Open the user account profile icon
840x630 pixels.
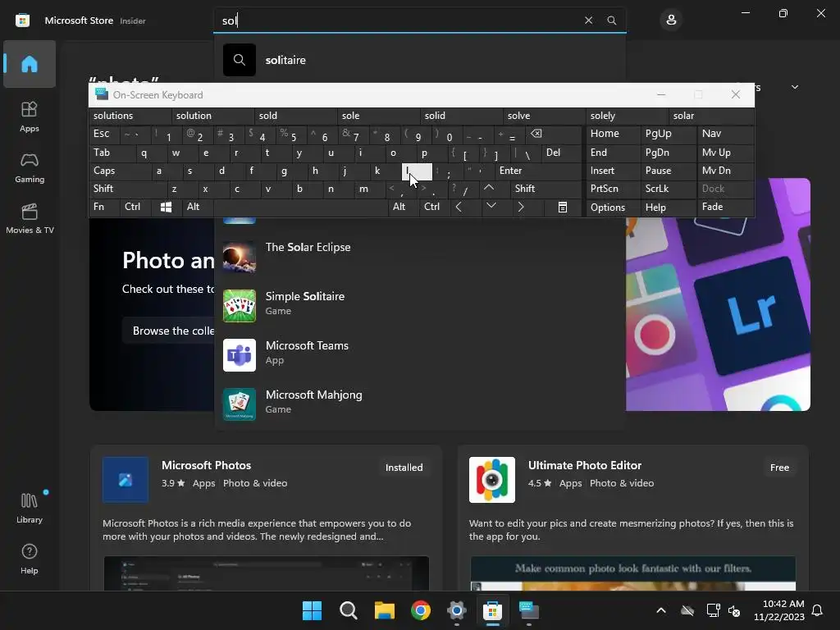671,21
